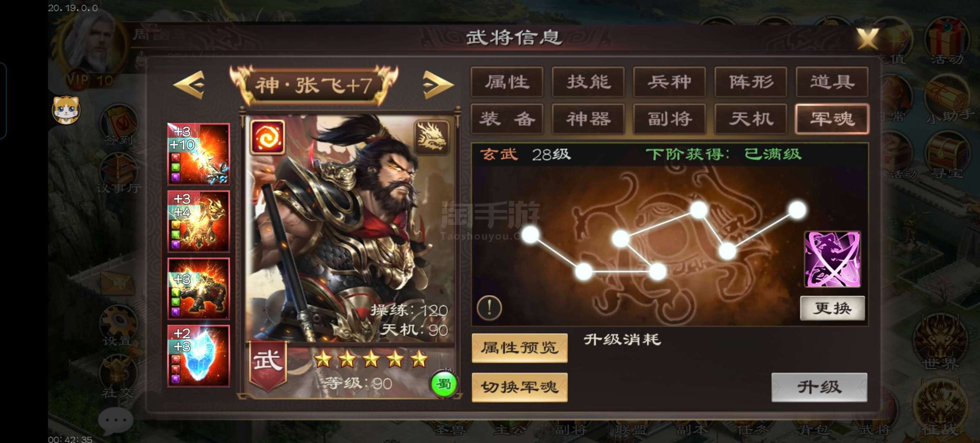
Task: Select the blue crystal treasure equipment icon
Action: 199,356
